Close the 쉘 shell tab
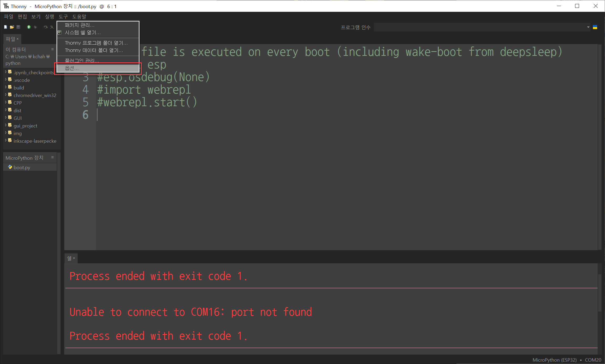Viewport: 605px width, 364px height. pyautogui.click(x=74, y=258)
